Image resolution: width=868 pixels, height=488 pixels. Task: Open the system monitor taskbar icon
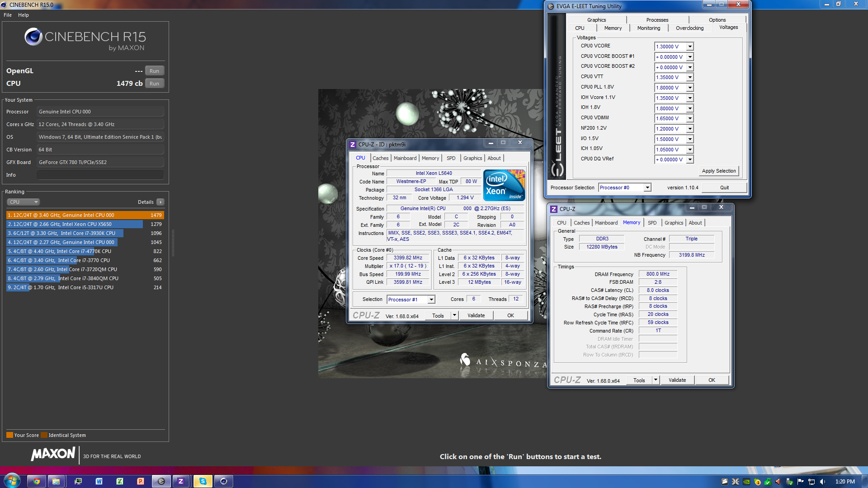[78, 481]
